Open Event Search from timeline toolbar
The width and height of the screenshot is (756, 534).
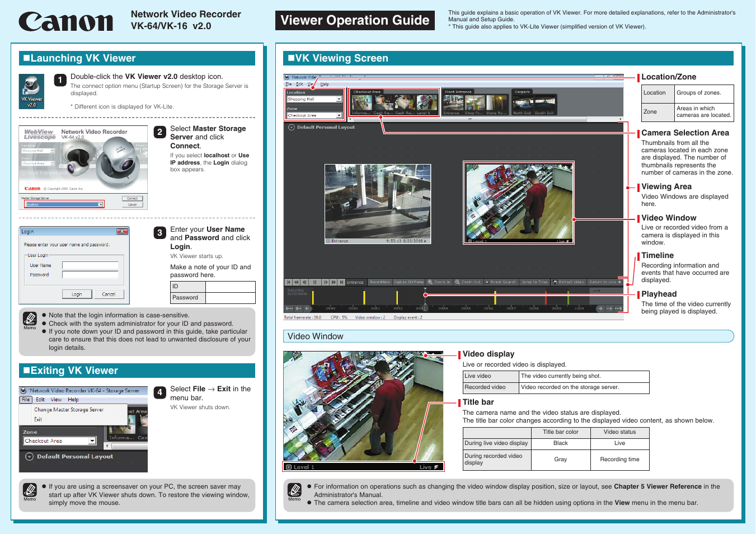[501, 282]
